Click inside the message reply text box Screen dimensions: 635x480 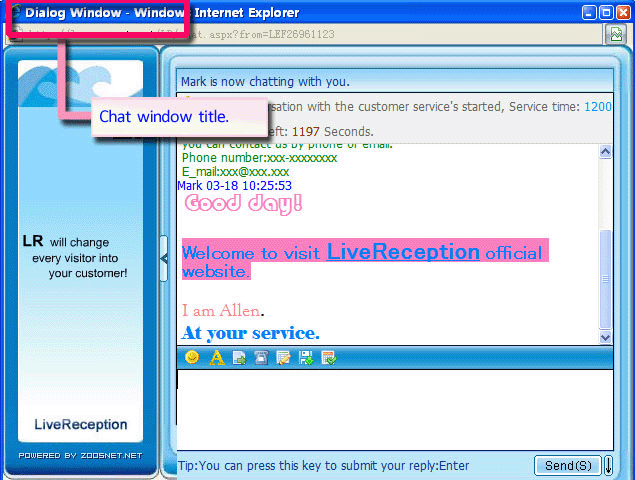point(395,409)
